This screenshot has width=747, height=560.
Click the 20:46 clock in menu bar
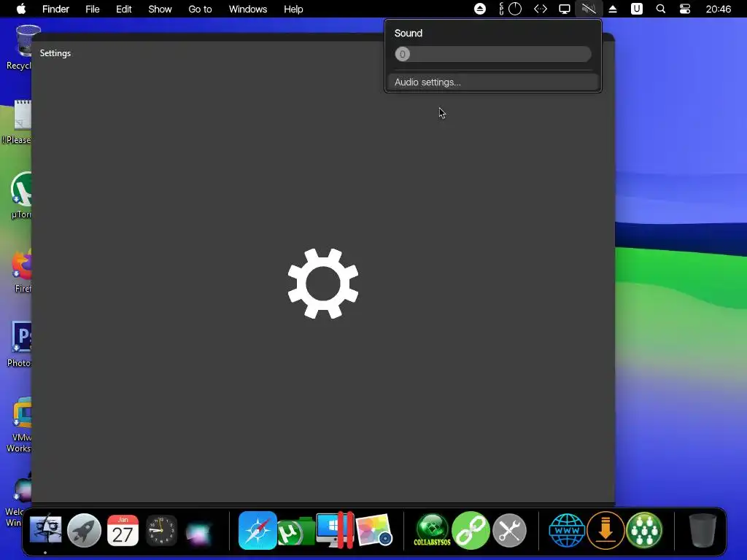coord(719,9)
